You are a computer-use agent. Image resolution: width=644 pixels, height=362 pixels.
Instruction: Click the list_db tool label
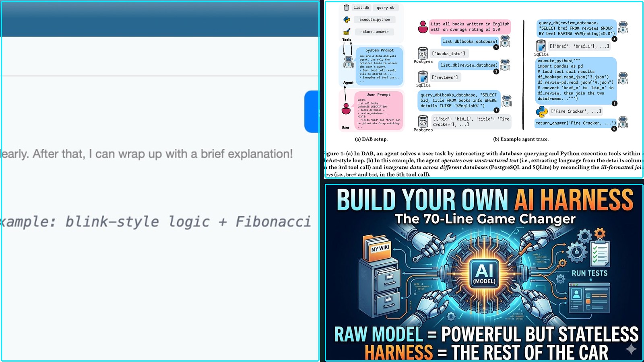[x=361, y=8]
